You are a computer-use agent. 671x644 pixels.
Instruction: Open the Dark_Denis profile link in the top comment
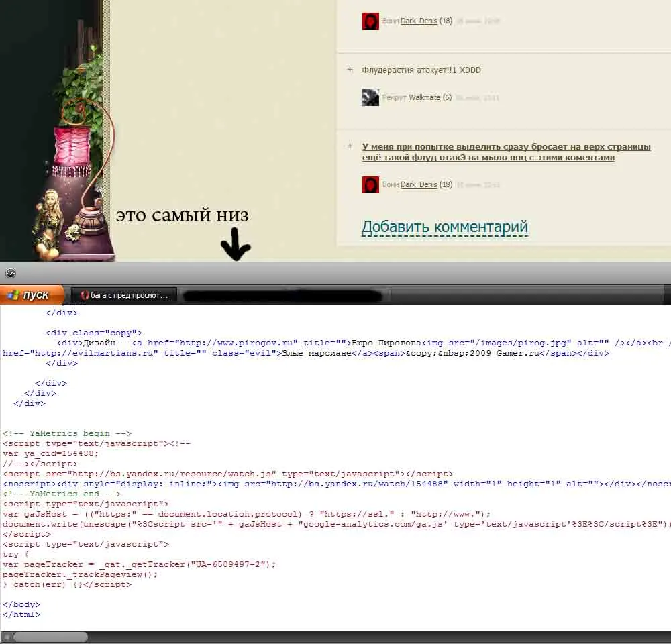(x=419, y=21)
